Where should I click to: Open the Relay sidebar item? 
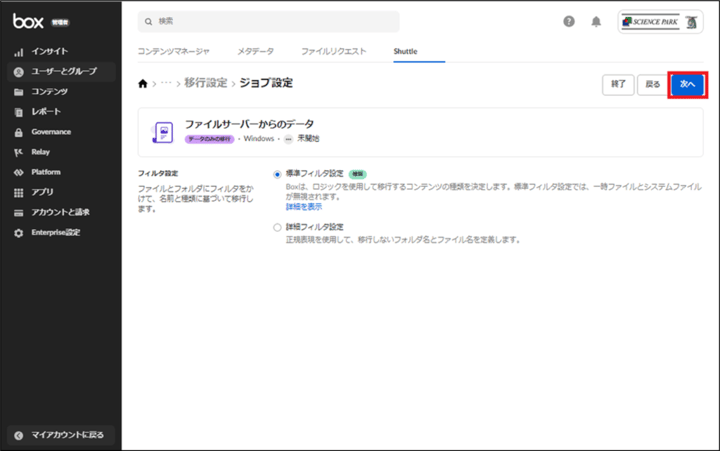pyautogui.click(x=40, y=152)
